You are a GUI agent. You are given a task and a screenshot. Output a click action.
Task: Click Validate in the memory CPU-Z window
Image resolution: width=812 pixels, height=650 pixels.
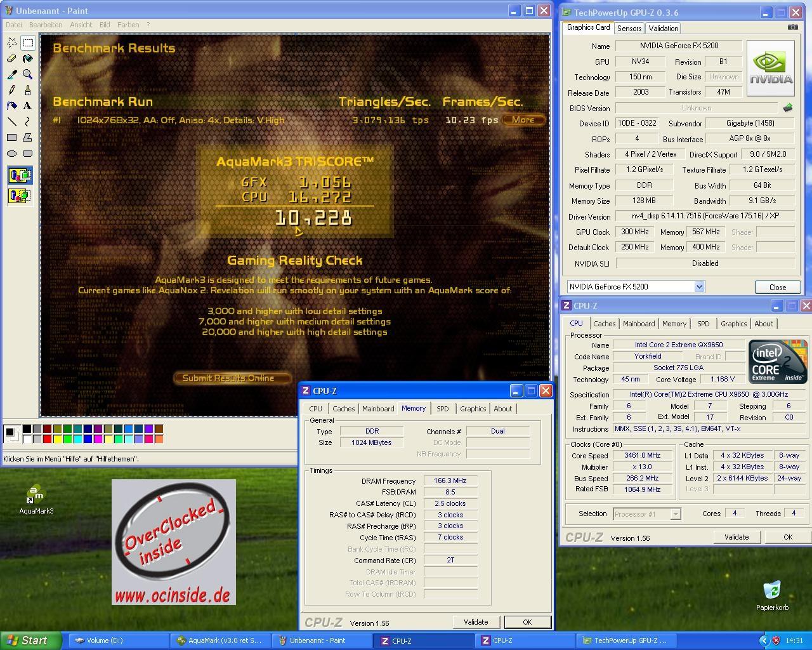coord(476,622)
